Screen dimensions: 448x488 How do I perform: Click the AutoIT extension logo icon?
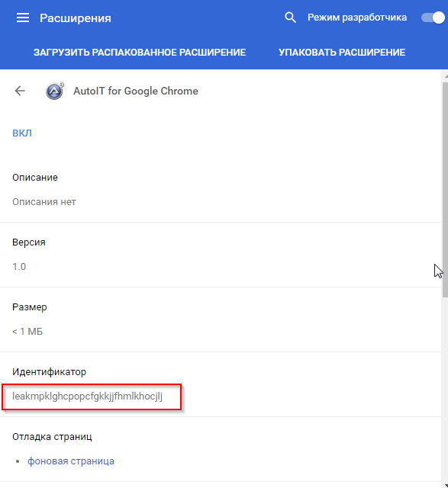point(54,91)
